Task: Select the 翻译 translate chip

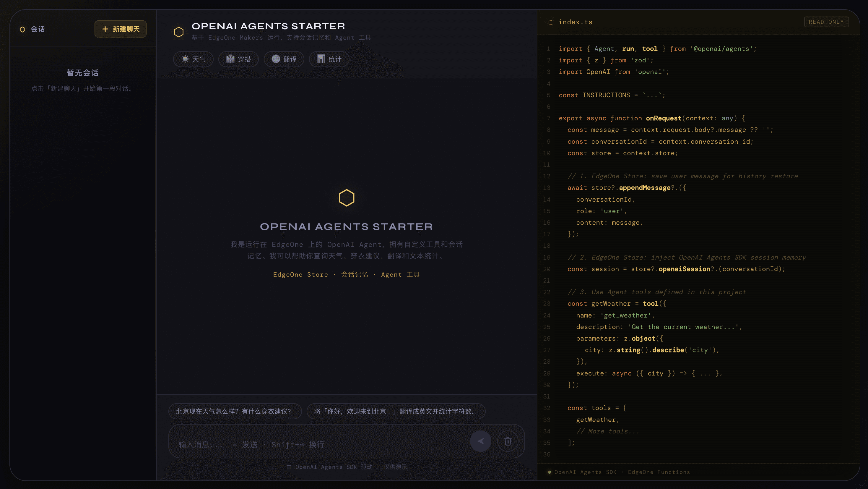Action: pyautogui.click(x=284, y=59)
